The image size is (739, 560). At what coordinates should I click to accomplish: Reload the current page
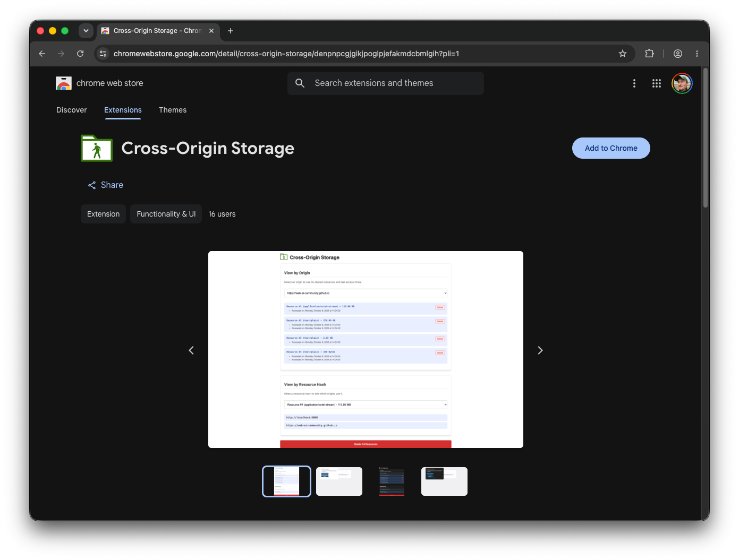[x=80, y=54]
